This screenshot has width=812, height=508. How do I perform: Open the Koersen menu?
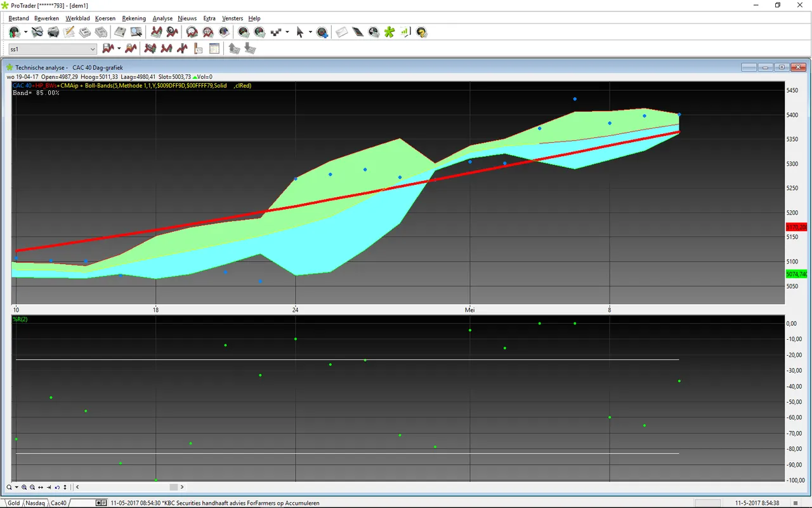click(x=105, y=18)
